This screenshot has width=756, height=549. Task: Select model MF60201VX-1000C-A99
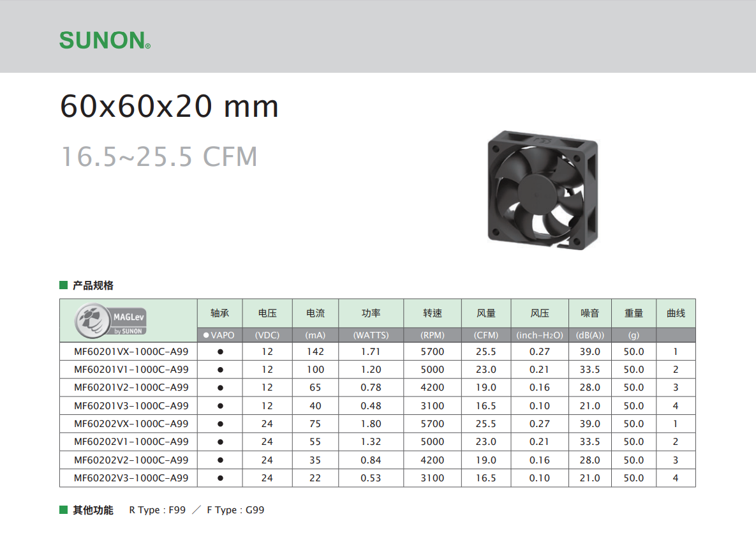[x=131, y=352]
